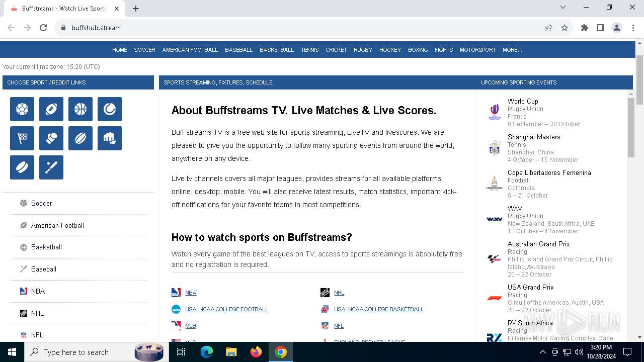
Task: Click the NCAA college basketball logo
Action: pyautogui.click(x=325, y=309)
